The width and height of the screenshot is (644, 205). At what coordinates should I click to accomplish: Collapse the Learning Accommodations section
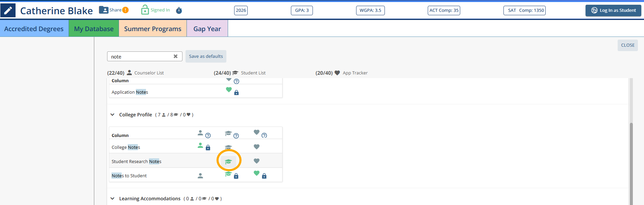(x=113, y=199)
